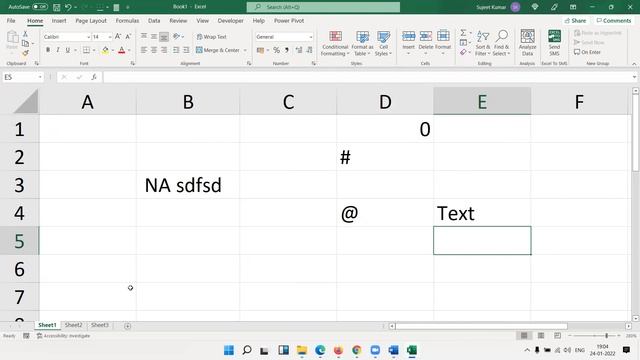Toggle Middle Align
This screenshot has width=640, height=360.
click(154, 37)
